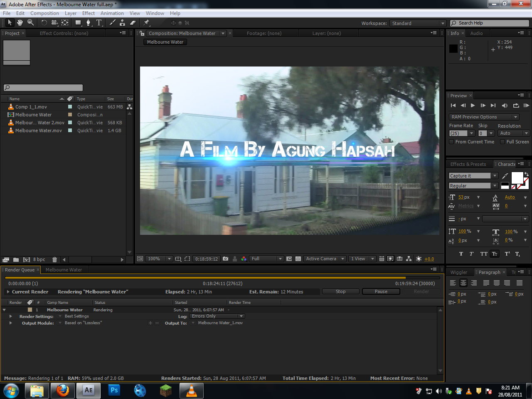Switch to the Wiggler tab
The image size is (532, 399).
coord(459,272)
